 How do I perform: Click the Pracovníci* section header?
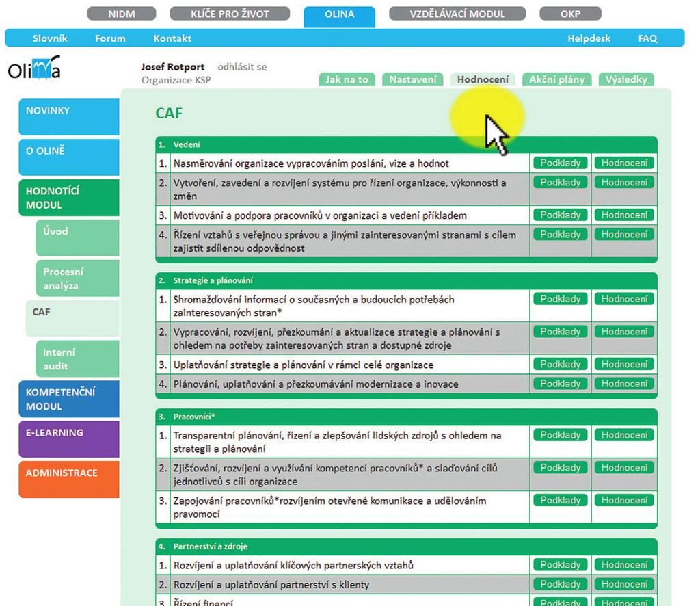coord(406,417)
